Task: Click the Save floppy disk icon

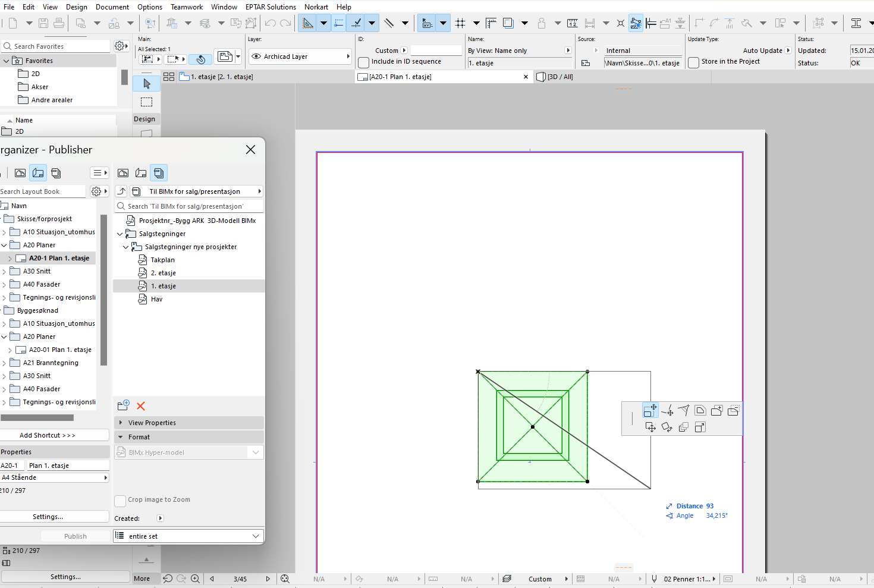Action: pyautogui.click(x=43, y=23)
